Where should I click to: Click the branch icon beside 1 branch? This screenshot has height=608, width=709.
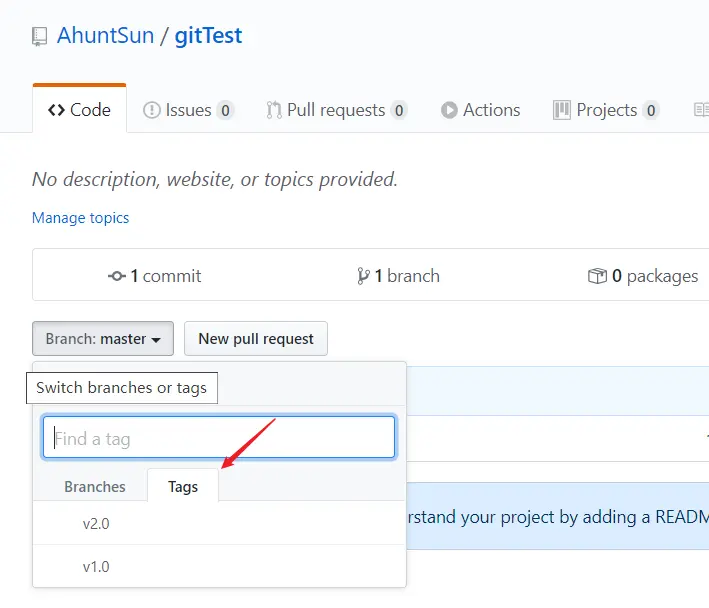click(363, 276)
